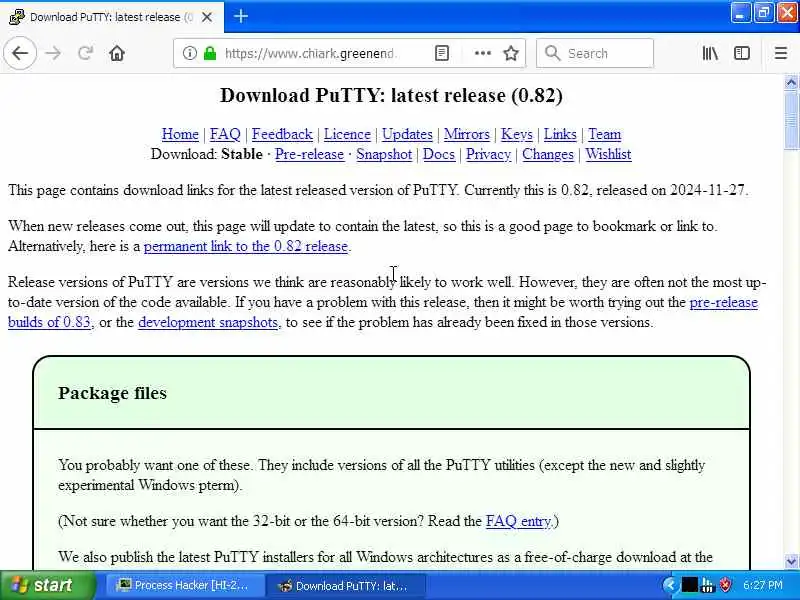Go back with the back arrow button
The height and width of the screenshot is (600, 800).
coord(20,53)
